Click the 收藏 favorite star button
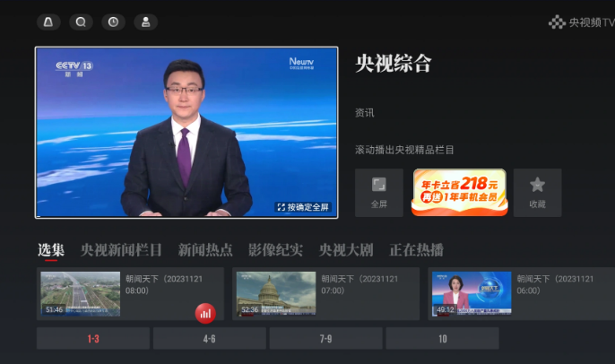This screenshot has width=615, height=364. pos(537,193)
